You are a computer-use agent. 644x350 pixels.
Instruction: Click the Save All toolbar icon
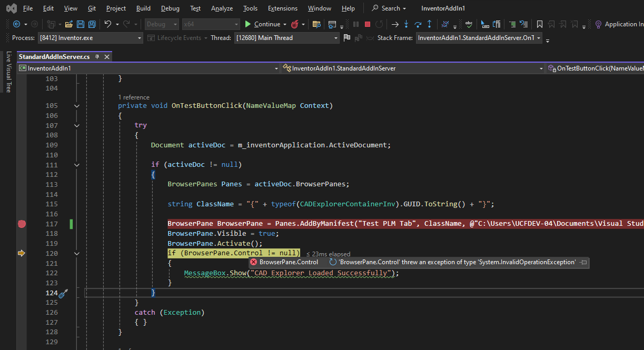[92, 24]
